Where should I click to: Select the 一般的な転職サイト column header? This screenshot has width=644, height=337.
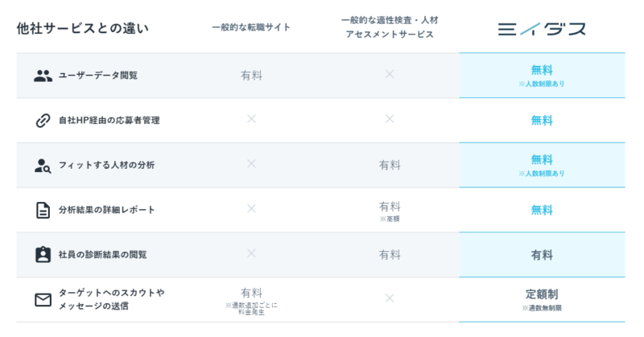(x=251, y=27)
